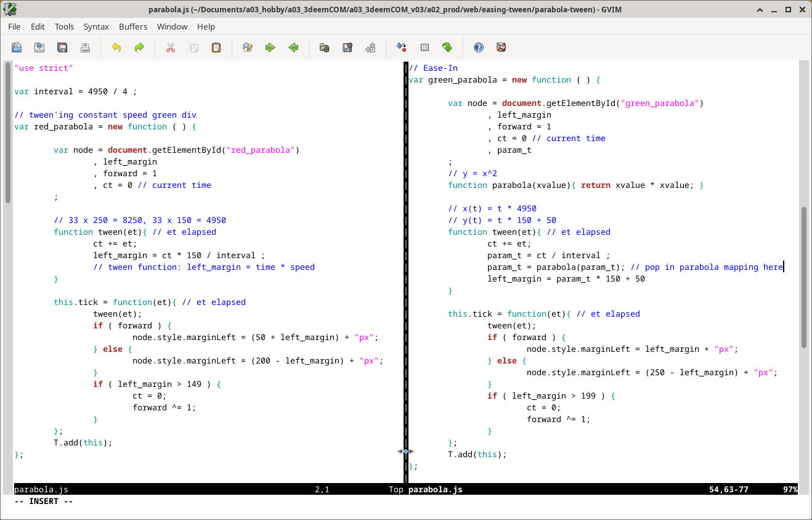Open the Syntax menu

point(96,26)
